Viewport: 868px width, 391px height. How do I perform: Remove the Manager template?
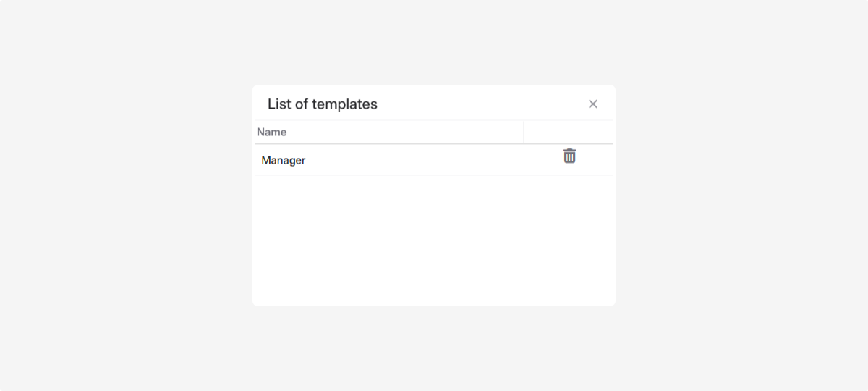pos(570,156)
